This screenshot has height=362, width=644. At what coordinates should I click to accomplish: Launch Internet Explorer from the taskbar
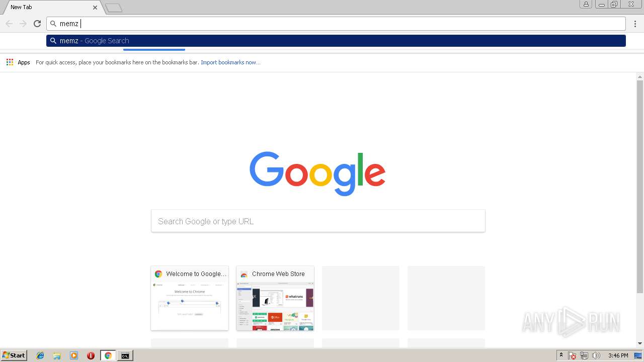pyautogui.click(x=40, y=355)
